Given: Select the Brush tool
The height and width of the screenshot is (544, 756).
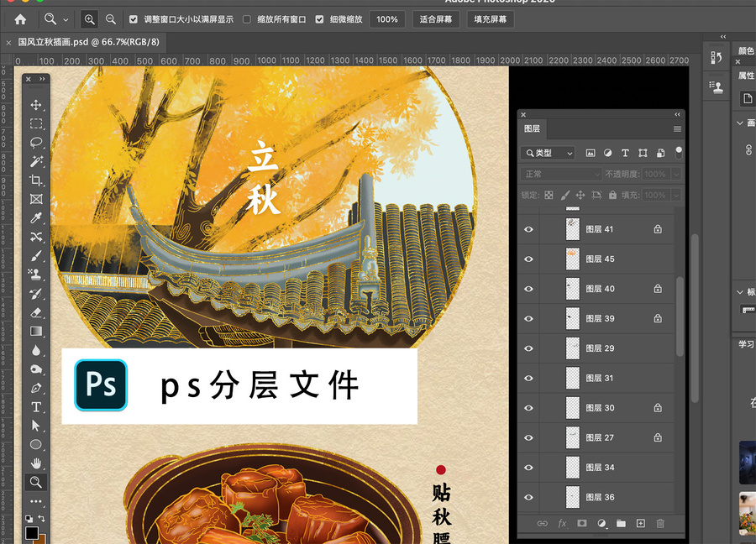Looking at the screenshot, I should click(x=36, y=256).
